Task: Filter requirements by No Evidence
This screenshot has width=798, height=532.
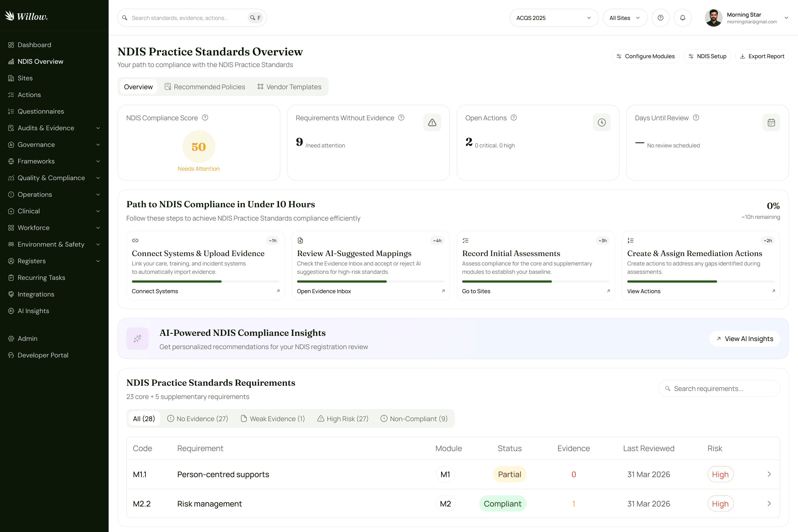Action: pos(198,419)
